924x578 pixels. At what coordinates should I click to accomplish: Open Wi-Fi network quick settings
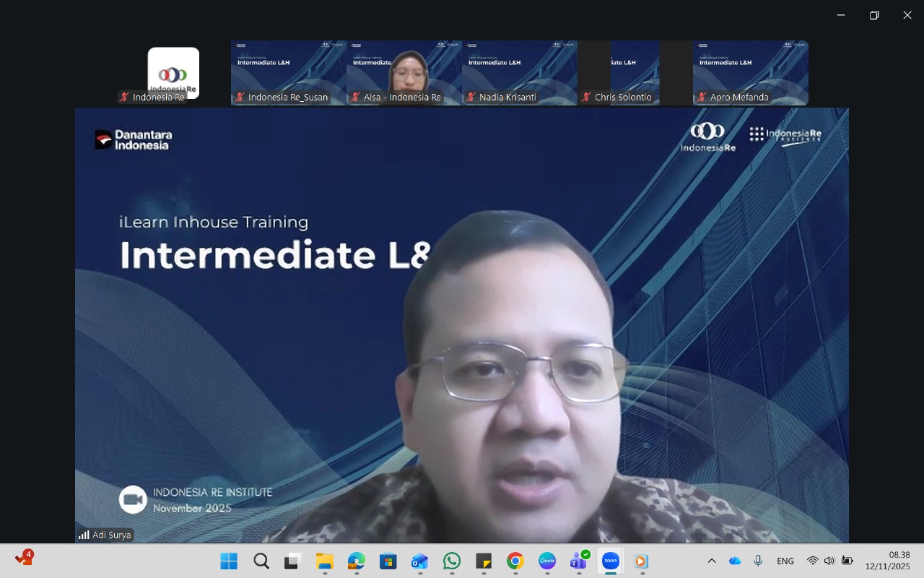point(813,561)
